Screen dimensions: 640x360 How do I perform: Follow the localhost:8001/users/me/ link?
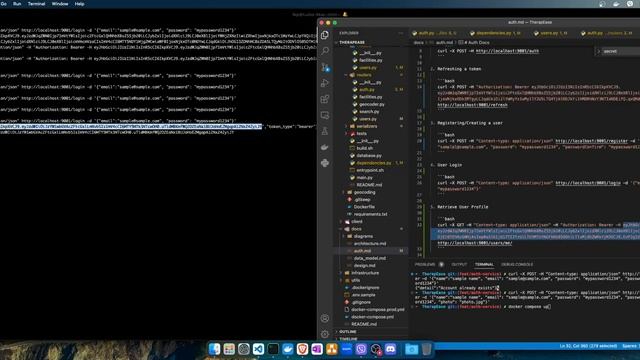[475, 243]
